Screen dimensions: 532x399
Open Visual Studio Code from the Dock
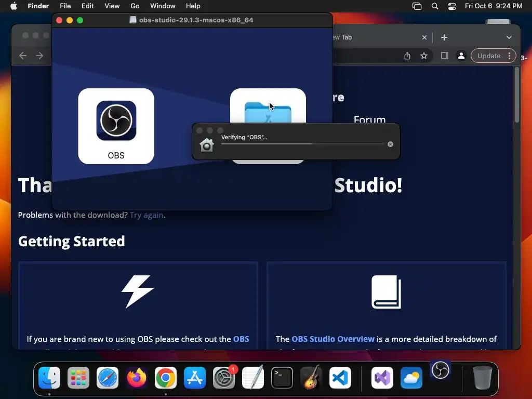pos(340,378)
